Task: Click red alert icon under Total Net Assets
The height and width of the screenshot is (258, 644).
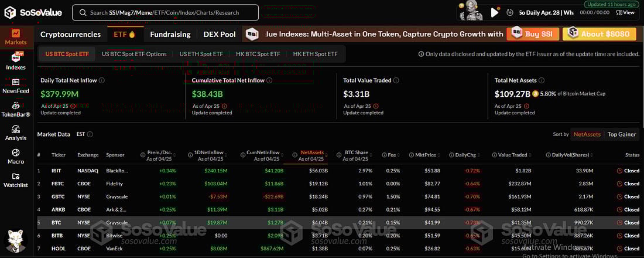Action: pyautogui.click(x=527, y=106)
